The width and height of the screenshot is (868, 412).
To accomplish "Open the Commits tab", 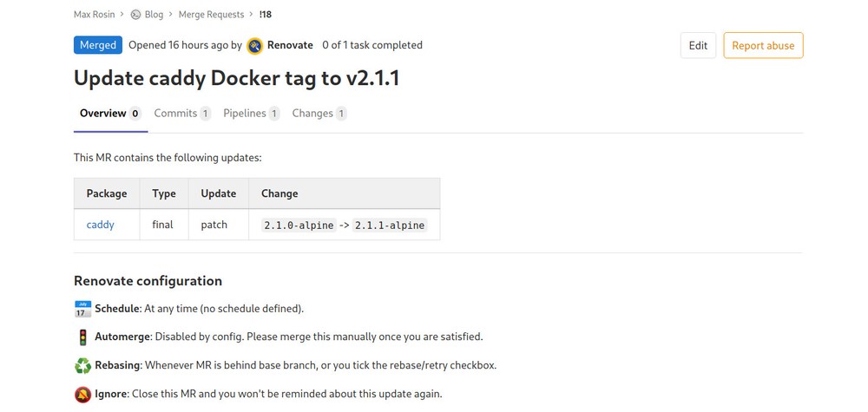I will (x=175, y=114).
